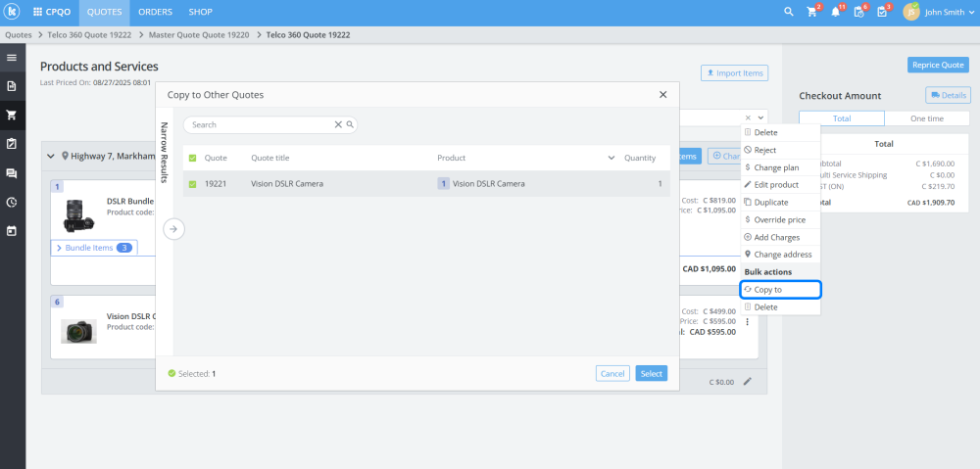Switch to the QUOTES top tab

point(105,12)
